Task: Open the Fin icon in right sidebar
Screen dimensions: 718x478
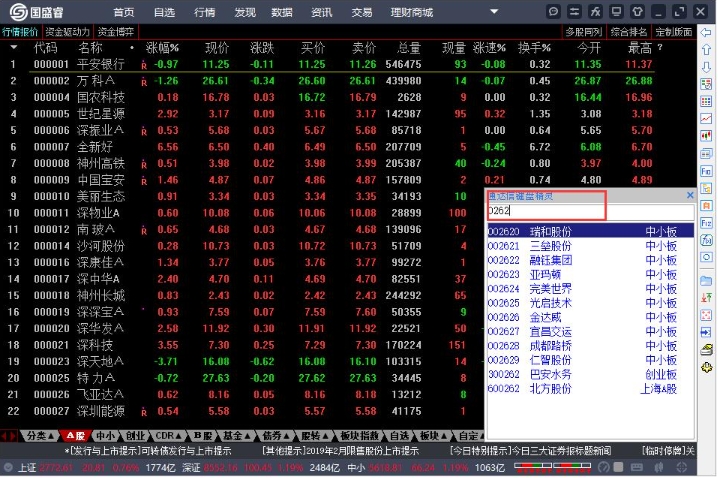Action: (x=707, y=171)
